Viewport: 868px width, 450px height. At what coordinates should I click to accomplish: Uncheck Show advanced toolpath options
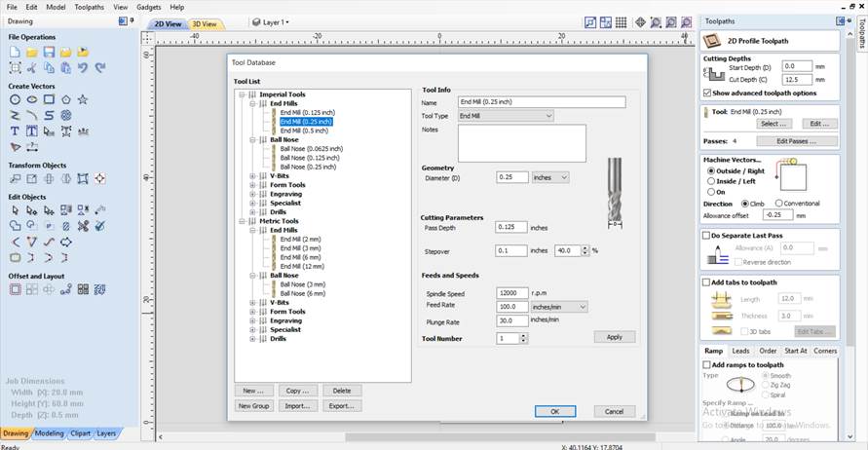pos(707,93)
